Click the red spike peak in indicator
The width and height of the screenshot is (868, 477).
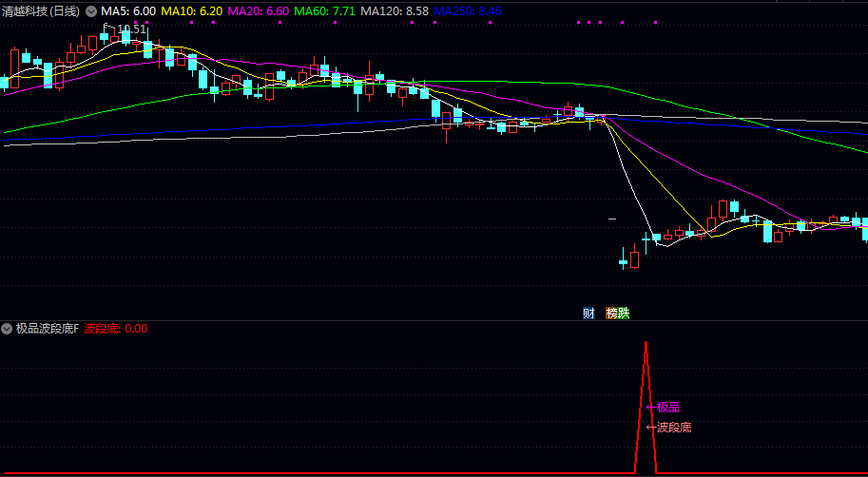(646, 343)
